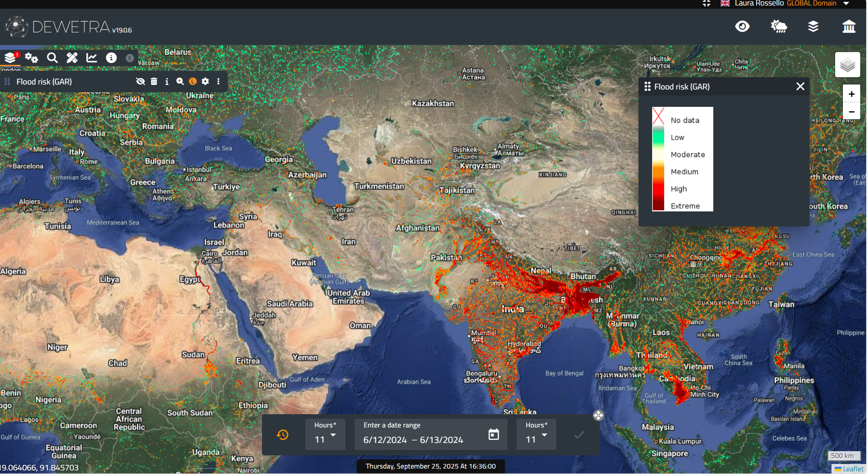Zoom in the map with plus button
868x474 pixels.
click(x=851, y=94)
